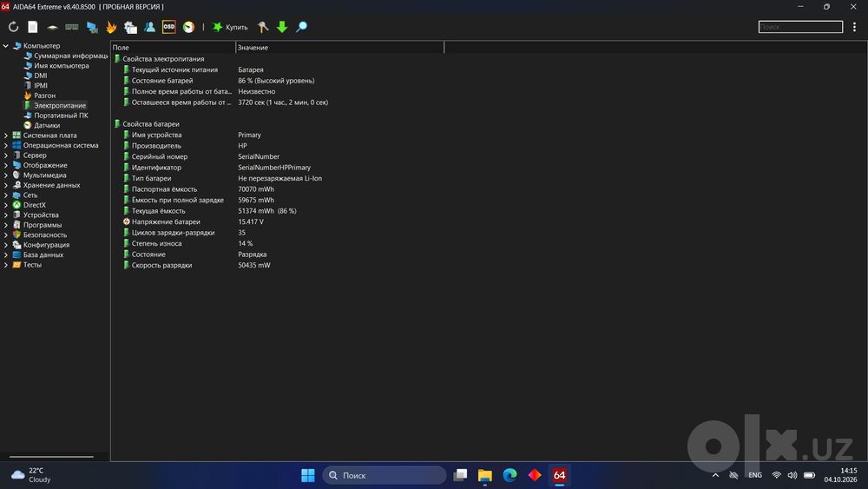Viewport: 868px width, 489px height.
Task: Click the Поле column header
Action: coord(174,48)
